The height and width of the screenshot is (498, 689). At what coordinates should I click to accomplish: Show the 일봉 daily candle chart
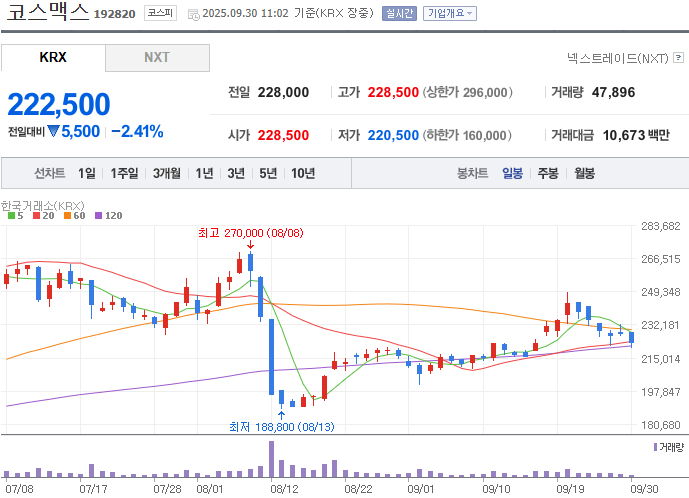(513, 173)
